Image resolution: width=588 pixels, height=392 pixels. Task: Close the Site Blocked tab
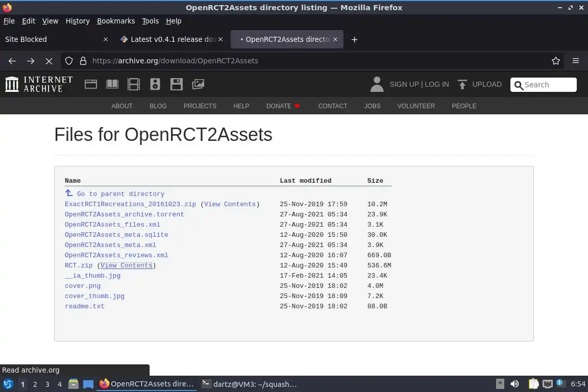[x=106, y=39]
